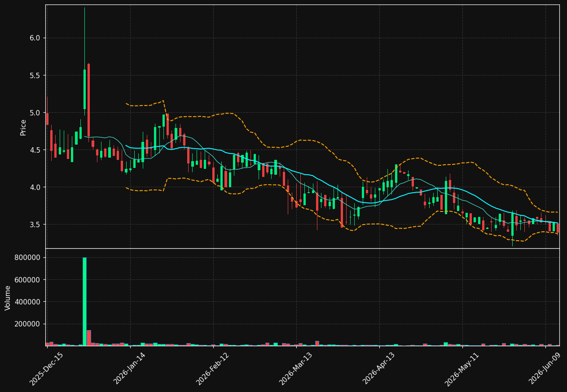Click the 2025-Dec-15 date label
The height and width of the screenshot is (392, 567).
(x=46, y=369)
